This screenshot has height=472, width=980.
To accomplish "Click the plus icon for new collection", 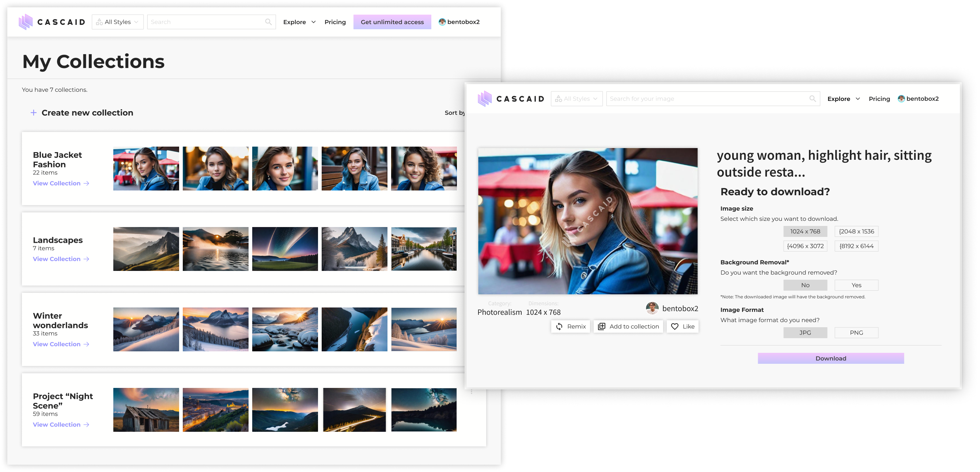I will [x=34, y=113].
